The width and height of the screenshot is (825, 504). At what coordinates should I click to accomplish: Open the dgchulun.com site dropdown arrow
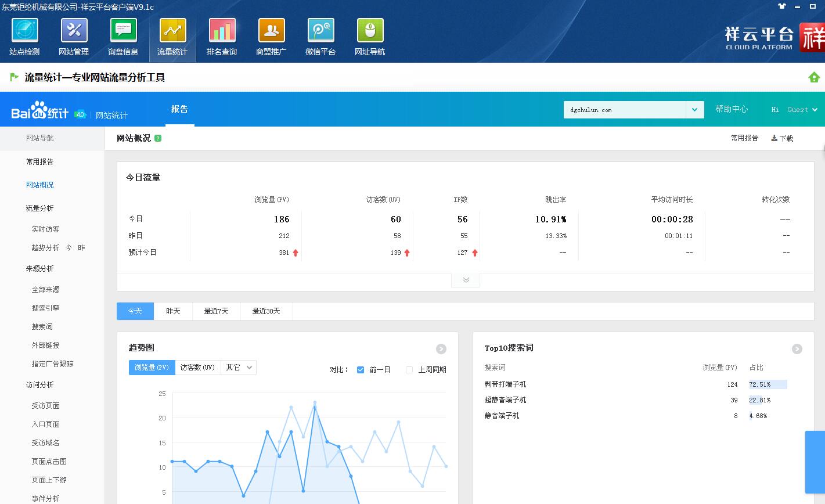(x=695, y=110)
